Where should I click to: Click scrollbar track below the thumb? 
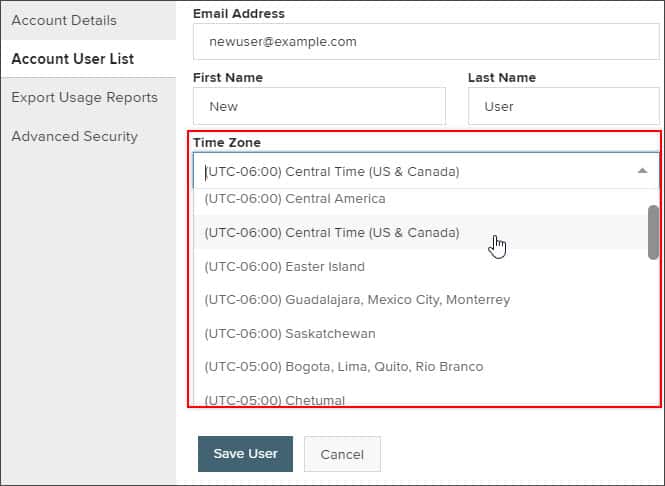[x=653, y=332]
